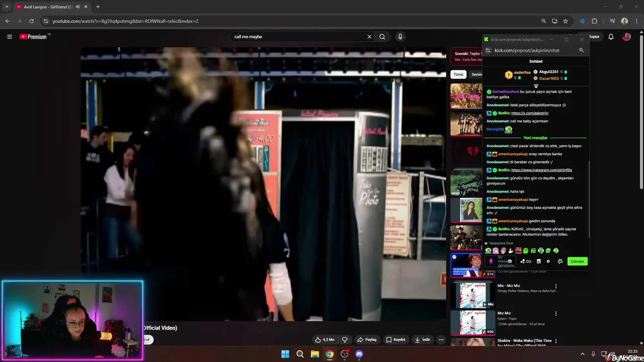Viewport: 644px width, 362px height.
Task: Open Kick chat identity badge icon
Action: (x=560, y=261)
